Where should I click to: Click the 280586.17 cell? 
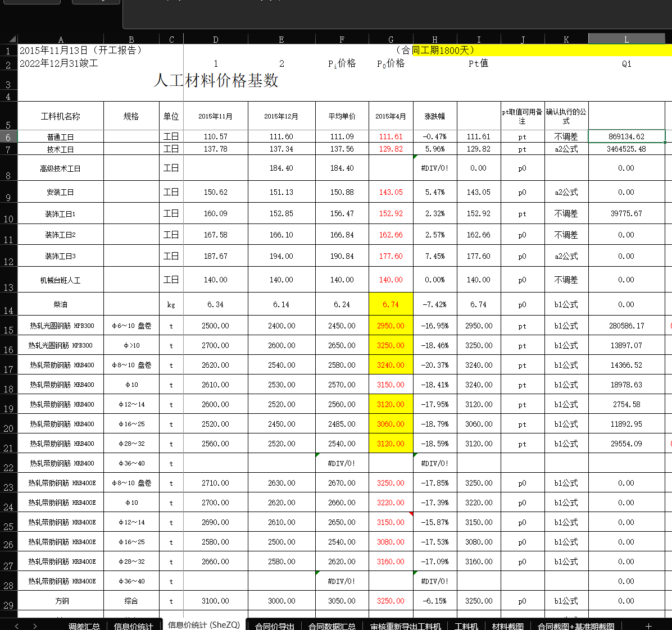[626, 326]
